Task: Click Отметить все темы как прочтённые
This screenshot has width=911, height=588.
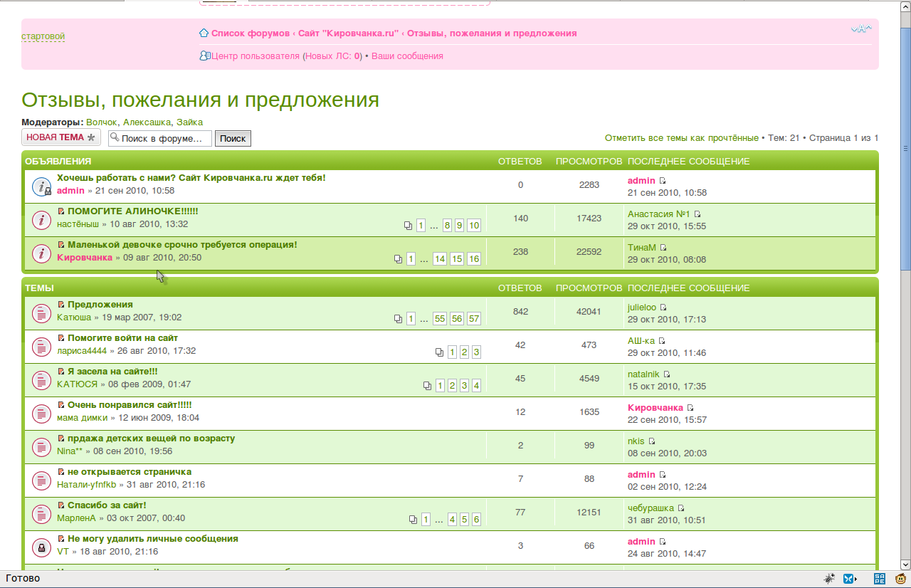Action: [681, 137]
